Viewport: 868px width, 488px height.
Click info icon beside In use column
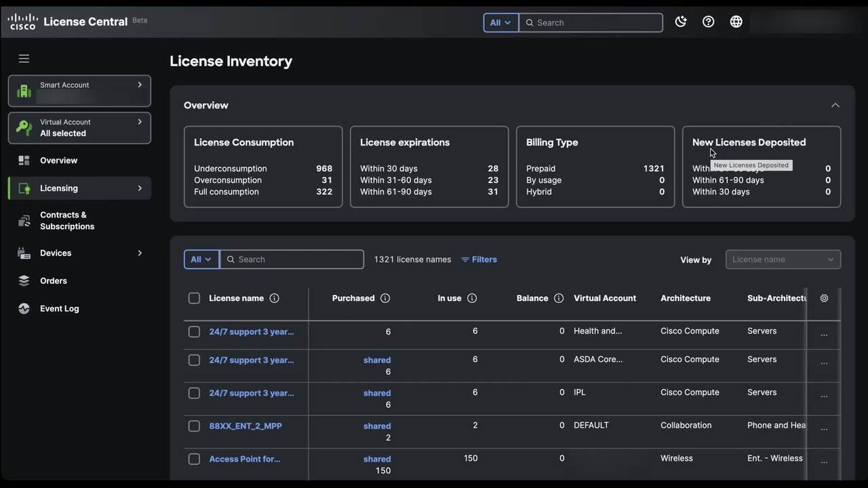472,298
